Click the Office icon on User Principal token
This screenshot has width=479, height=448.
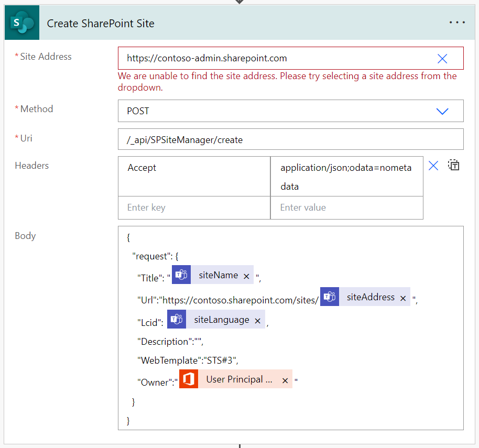pyautogui.click(x=189, y=379)
